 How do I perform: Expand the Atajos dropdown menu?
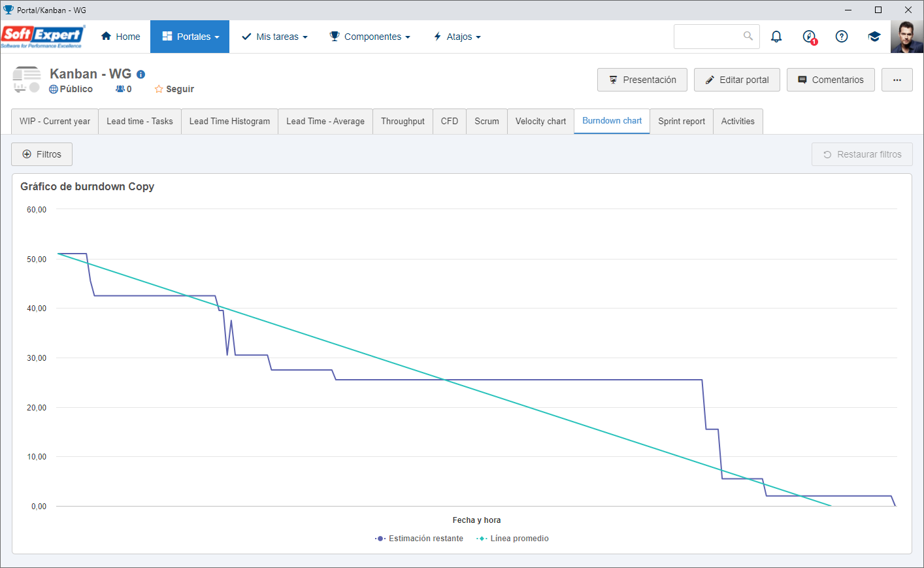coord(457,37)
